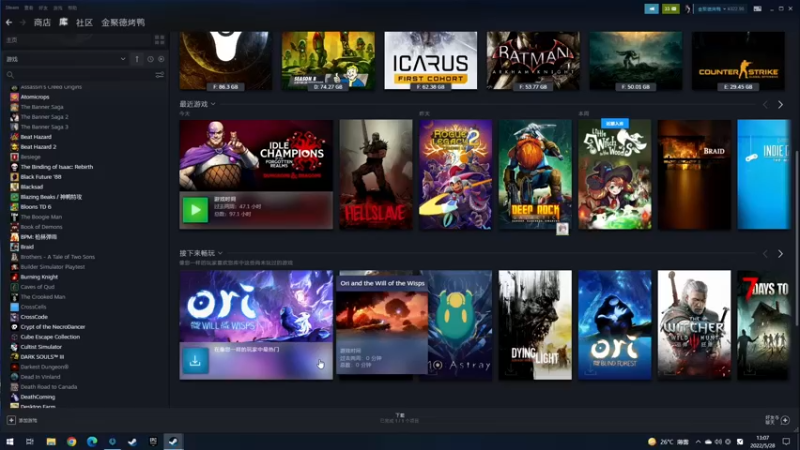Open File Explorer from the taskbar

pos(51,442)
